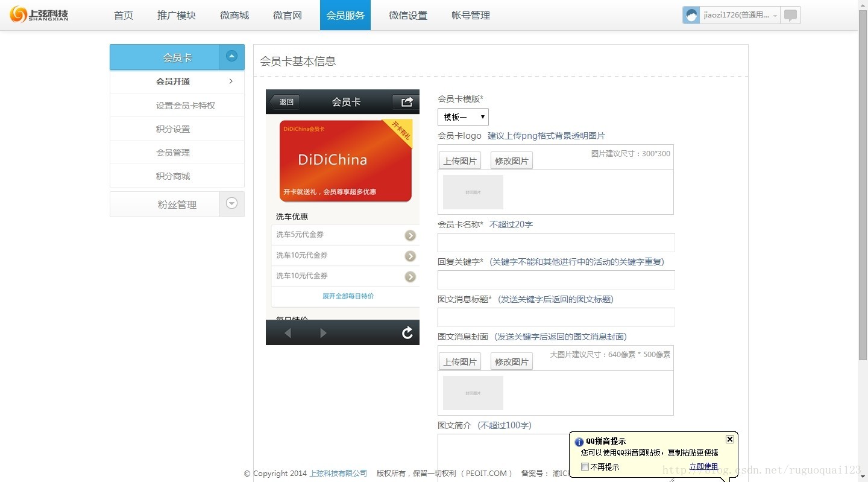The width and height of the screenshot is (868, 482).
Task: Click 会员卡基本信息 heading
Action: (x=298, y=61)
